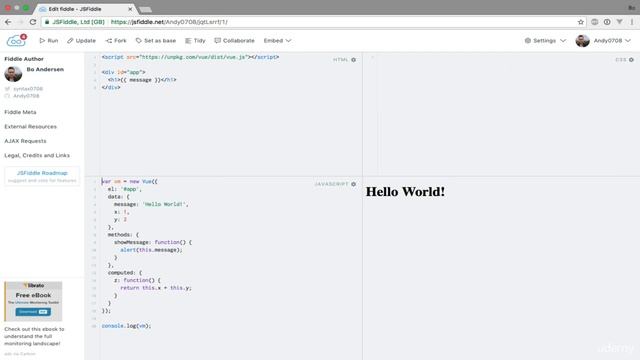Open the Andy0708 GitHub link
The height and width of the screenshot is (360, 640).
point(26,96)
